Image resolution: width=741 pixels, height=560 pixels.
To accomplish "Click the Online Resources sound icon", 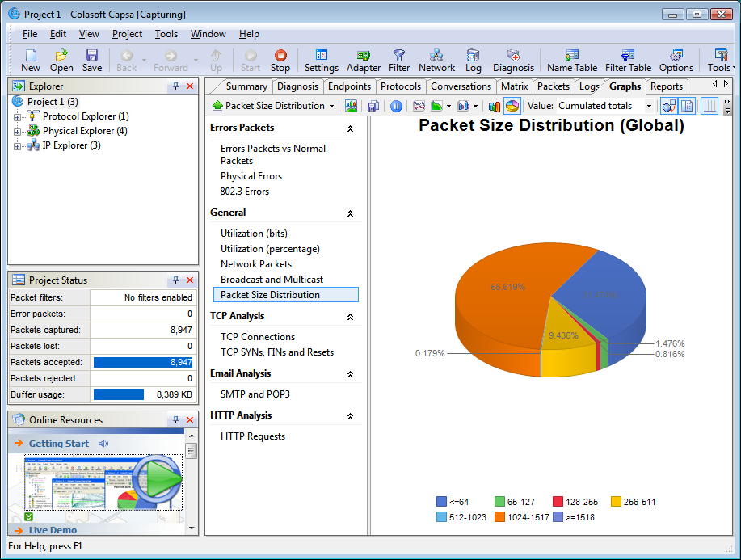I will tap(103, 444).
